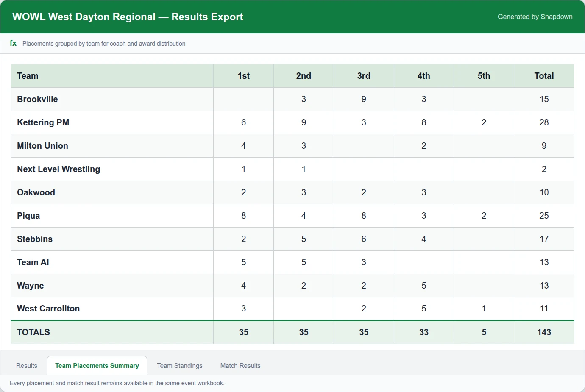Click Brookville's total of 15
The height and width of the screenshot is (392, 585).
pyautogui.click(x=544, y=99)
